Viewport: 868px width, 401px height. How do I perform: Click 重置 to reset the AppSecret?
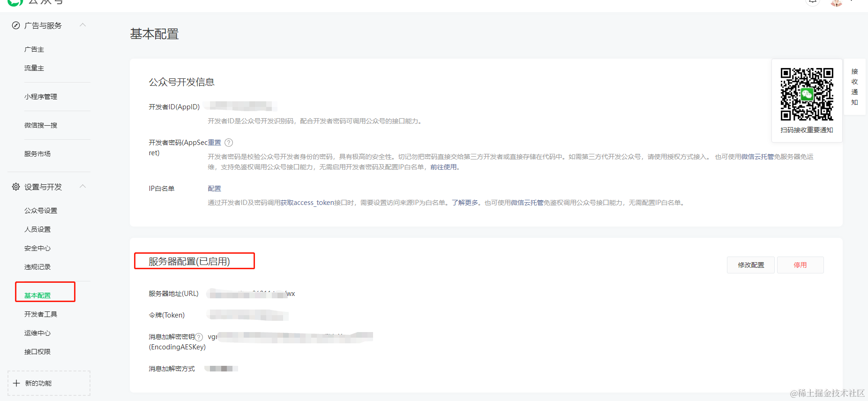[x=215, y=143]
